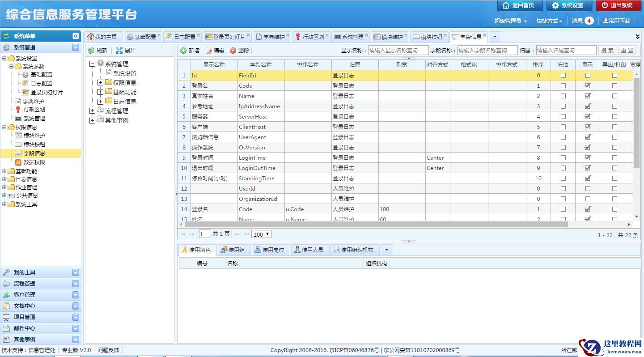Click the 编辑 edit pencil icon

(x=208, y=51)
